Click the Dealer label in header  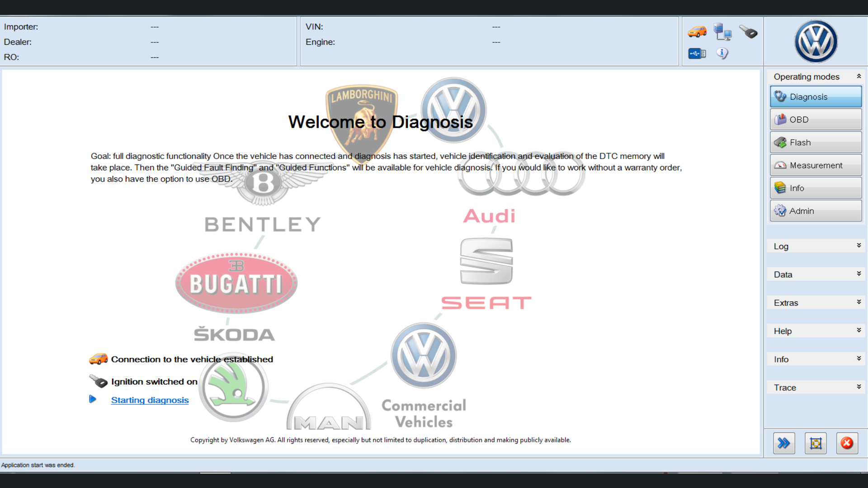(x=18, y=42)
